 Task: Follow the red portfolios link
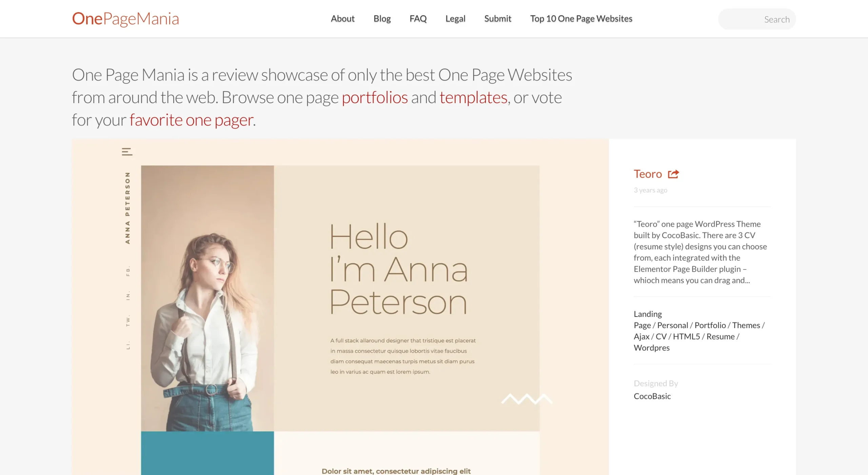pos(375,98)
